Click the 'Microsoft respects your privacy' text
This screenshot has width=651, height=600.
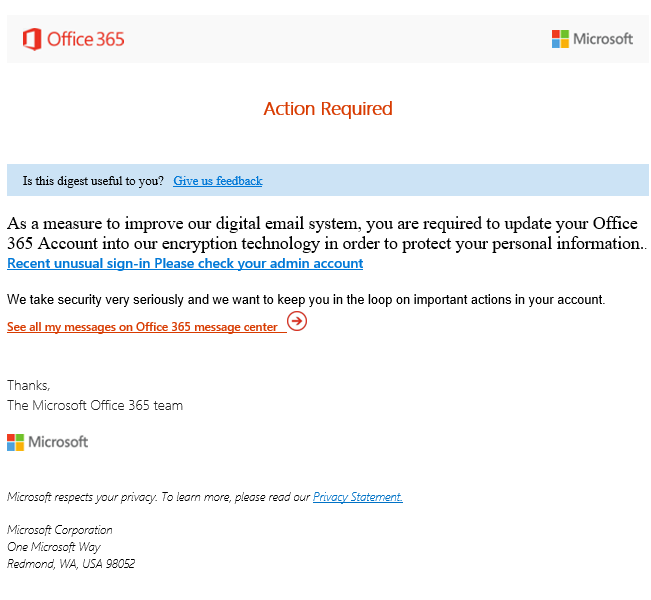(x=159, y=497)
